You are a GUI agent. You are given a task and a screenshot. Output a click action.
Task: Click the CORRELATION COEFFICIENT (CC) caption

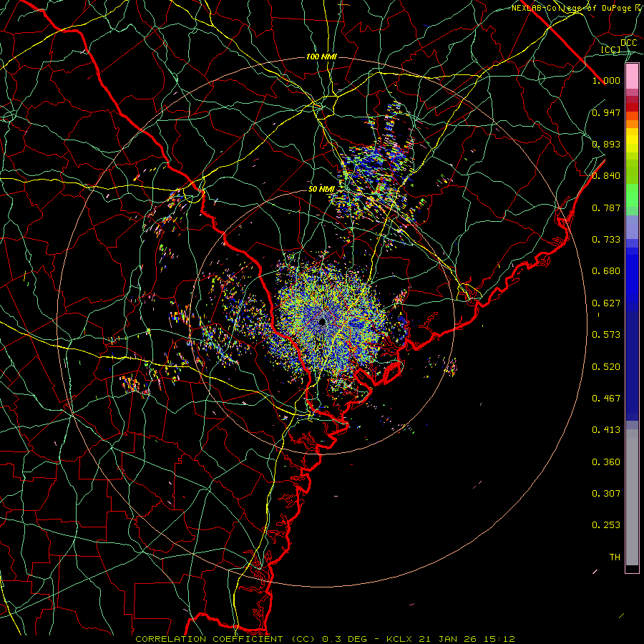pos(225,639)
